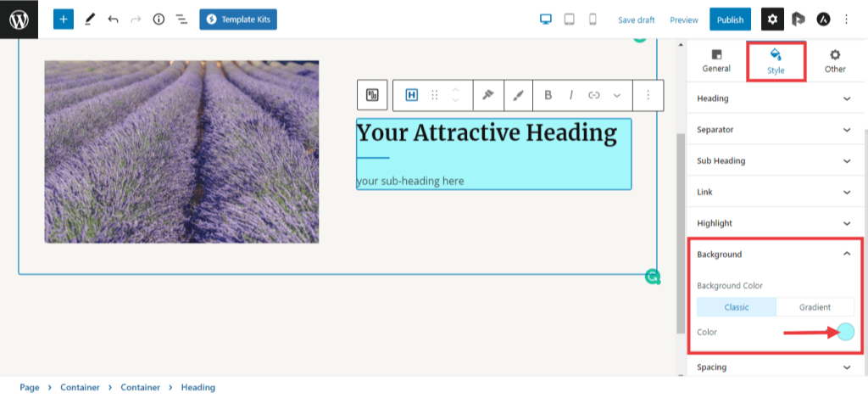The height and width of the screenshot is (398, 868).
Task: Switch to mobile preview device icon
Action: (x=593, y=20)
